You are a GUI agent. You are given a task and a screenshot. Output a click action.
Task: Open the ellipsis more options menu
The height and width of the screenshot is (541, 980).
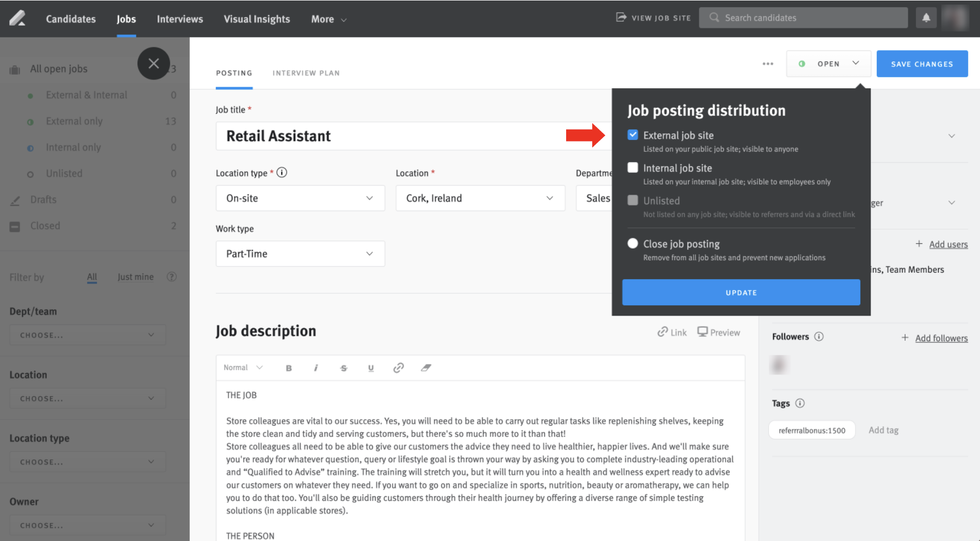[768, 64]
